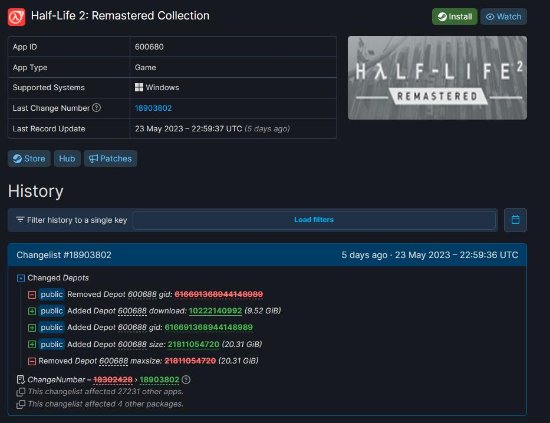
Task: Click the green plus icon on Added Depot download row
Action: [32, 311]
